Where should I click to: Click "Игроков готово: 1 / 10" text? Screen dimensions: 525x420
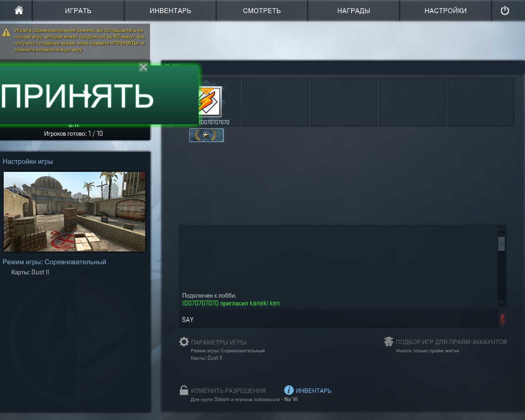pos(73,134)
